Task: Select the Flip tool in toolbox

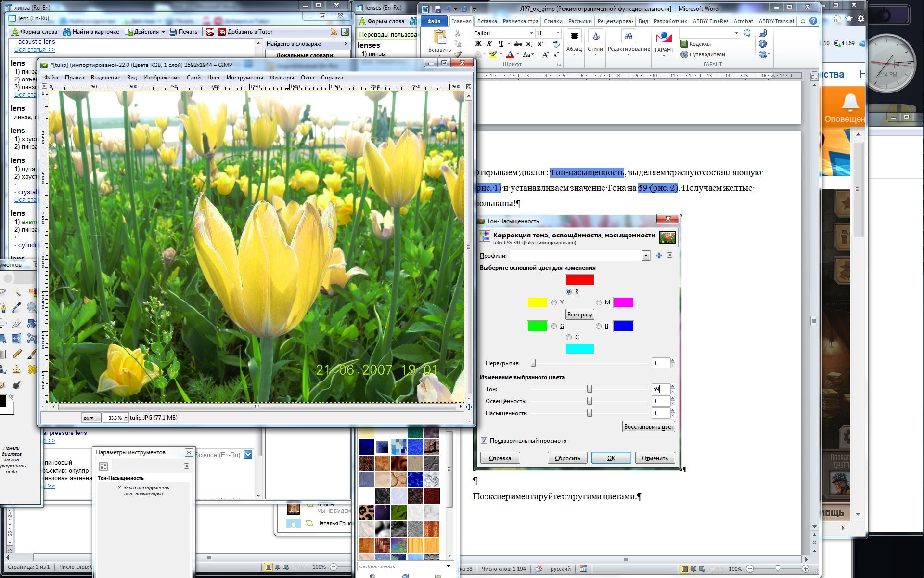Action: pos(16,338)
